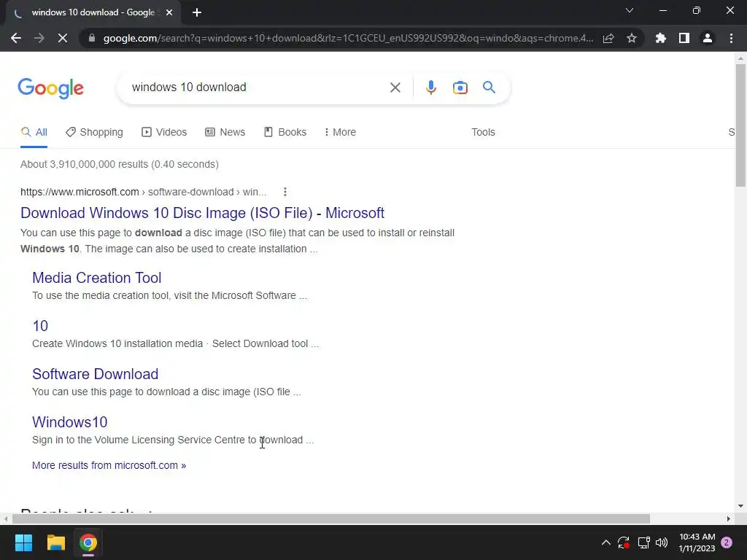This screenshot has height=560, width=747.
Task: Open the Media Creation Tool sitelink
Action: tap(97, 278)
